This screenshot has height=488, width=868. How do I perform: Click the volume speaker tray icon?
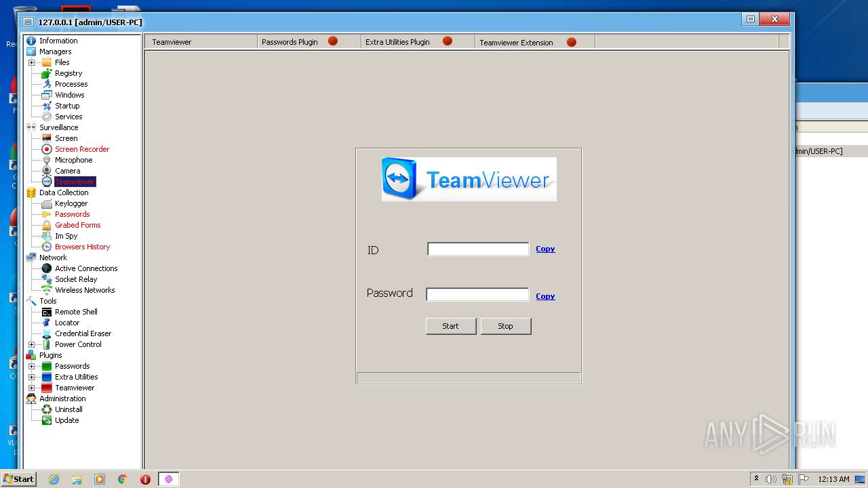(x=771, y=479)
